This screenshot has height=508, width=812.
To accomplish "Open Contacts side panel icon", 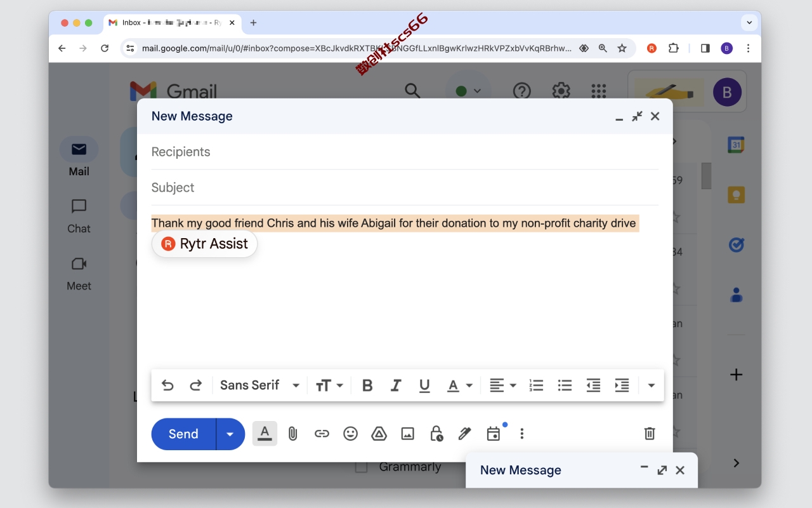I will pos(736,295).
